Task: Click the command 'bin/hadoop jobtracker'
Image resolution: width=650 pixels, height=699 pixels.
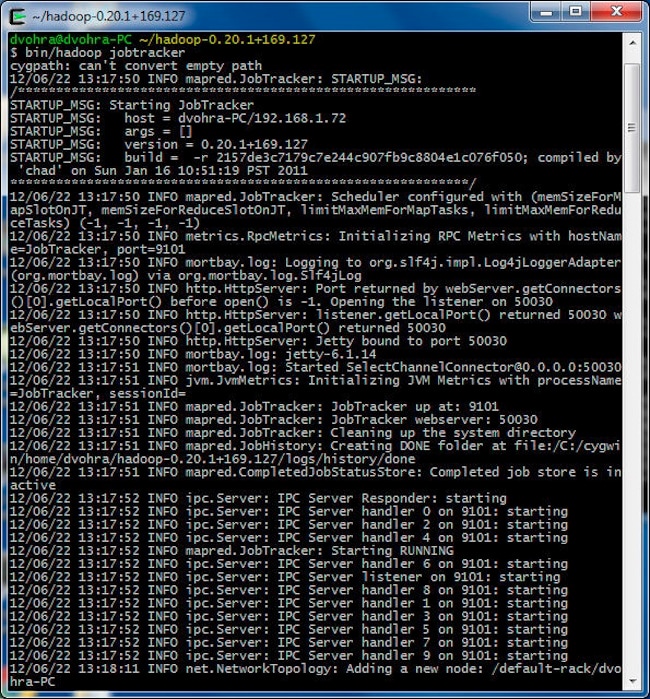Action: click(105, 53)
